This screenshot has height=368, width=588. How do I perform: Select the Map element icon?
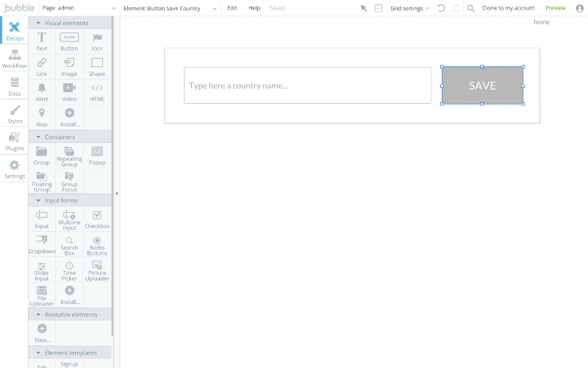click(x=42, y=116)
